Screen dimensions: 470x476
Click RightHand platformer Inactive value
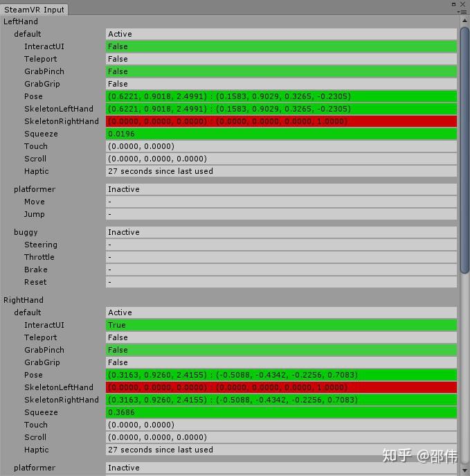click(x=281, y=468)
